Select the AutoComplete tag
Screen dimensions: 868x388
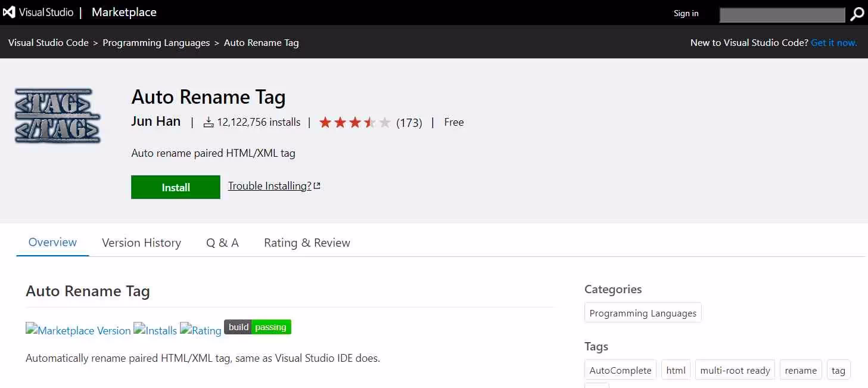click(620, 370)
